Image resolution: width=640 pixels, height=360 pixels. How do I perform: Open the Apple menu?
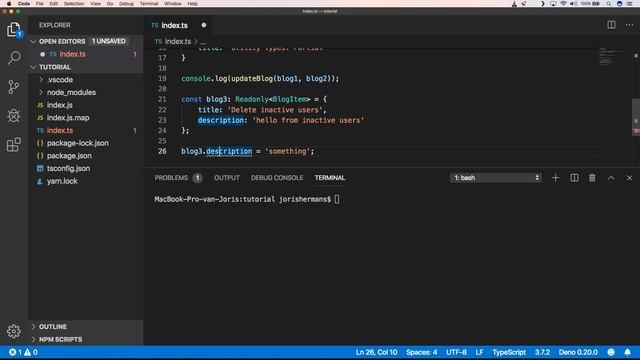(x=9, y=4)
